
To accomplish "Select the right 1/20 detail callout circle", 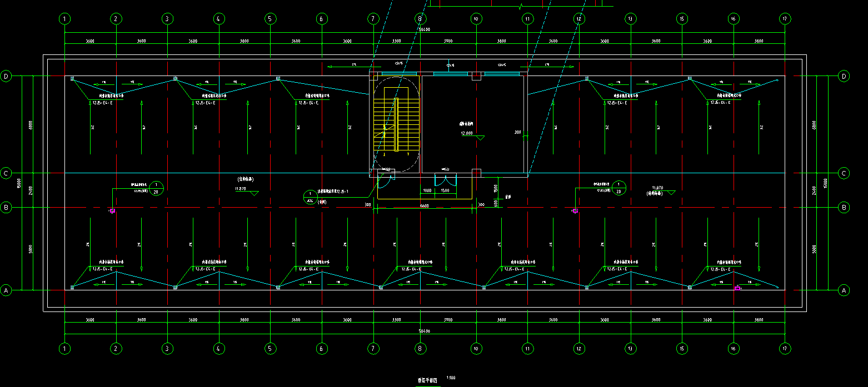I will pos(620,188).
